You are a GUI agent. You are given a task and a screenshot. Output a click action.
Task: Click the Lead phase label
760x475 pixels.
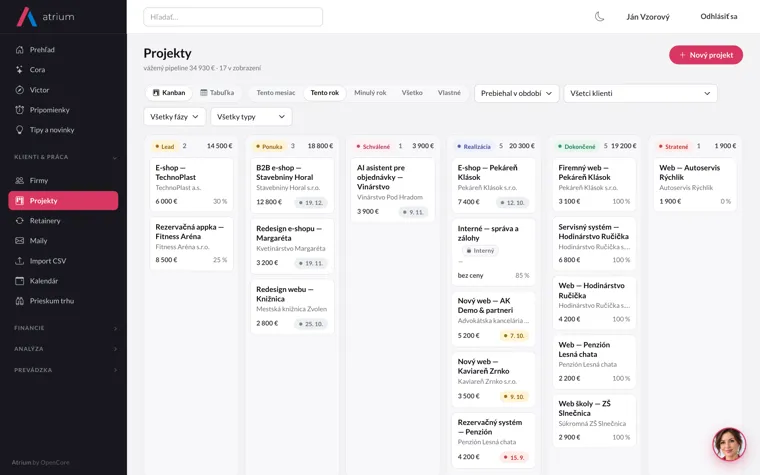[x=165, y=146]
